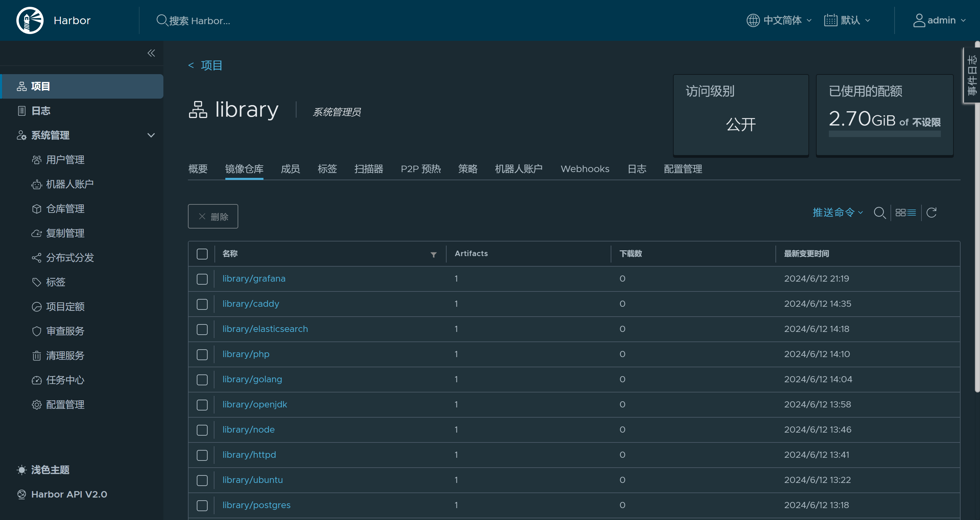Collapse the sidebar with double-chevron icon

coord(151,53)
